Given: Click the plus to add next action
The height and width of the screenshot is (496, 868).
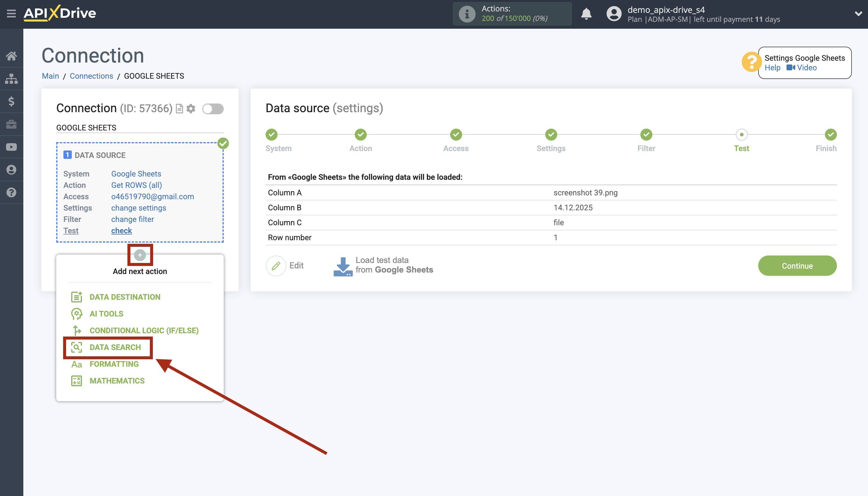Looking at the screenshot, I should tap(140, 255).
